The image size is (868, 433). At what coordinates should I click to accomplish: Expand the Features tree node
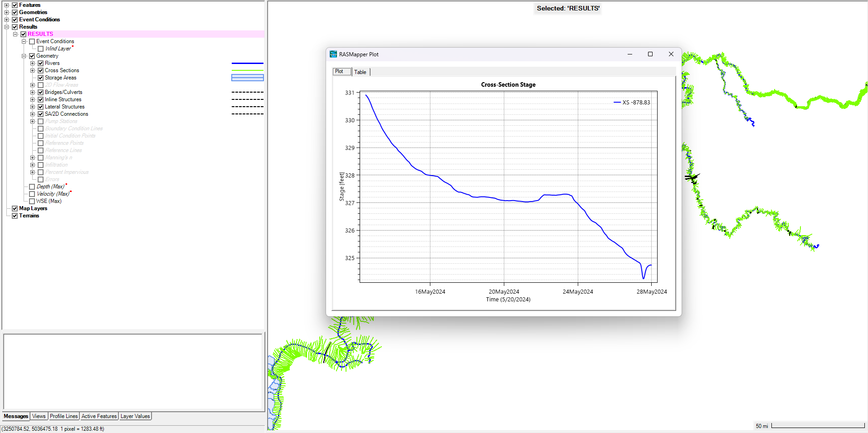click(7, 5)
